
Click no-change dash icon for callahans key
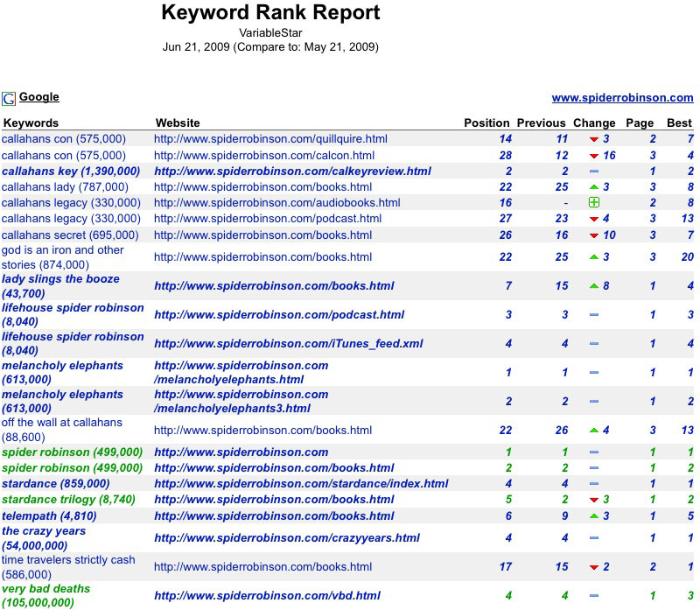[594, 171]
